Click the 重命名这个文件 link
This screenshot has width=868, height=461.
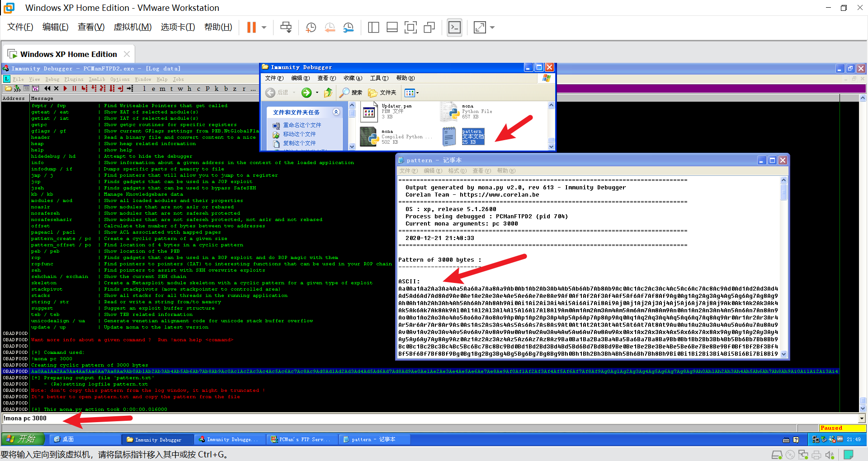pos(302,125)
